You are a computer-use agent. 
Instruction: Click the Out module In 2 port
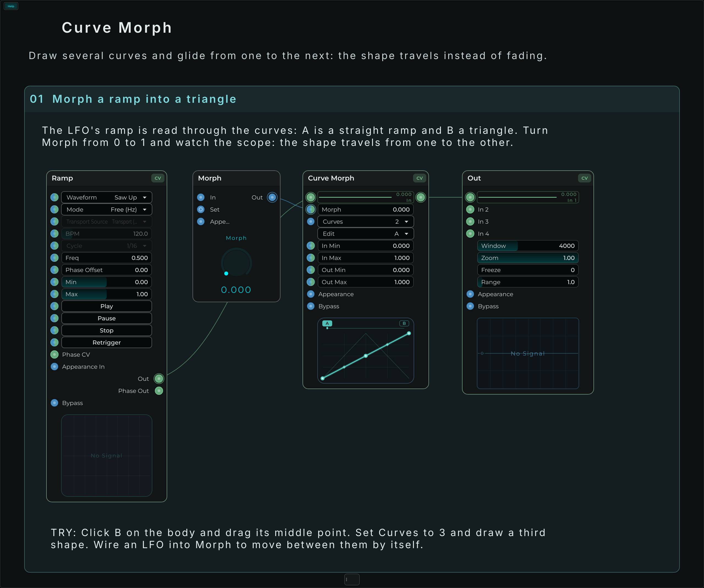pyautogui.click(x=470, y=209)
